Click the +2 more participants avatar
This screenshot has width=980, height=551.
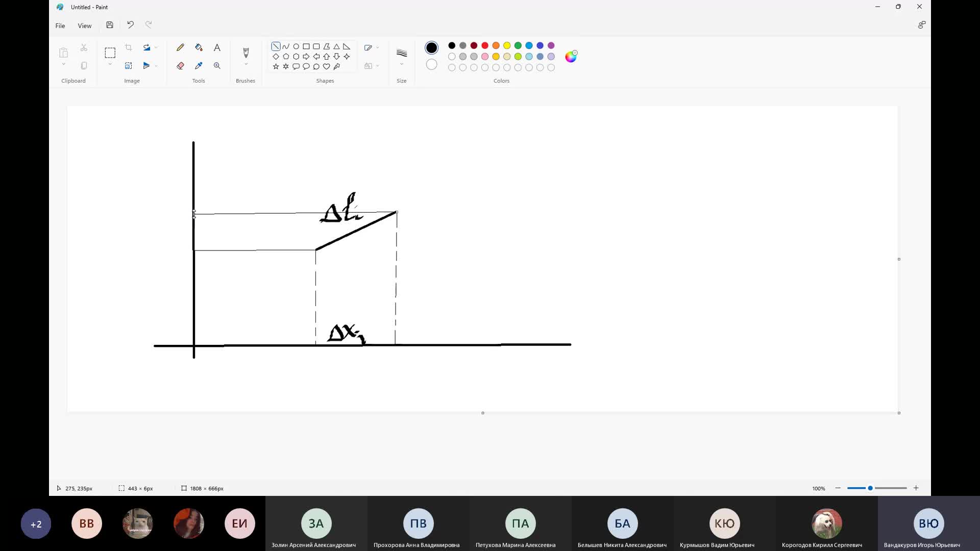click(x=36, y=523)
